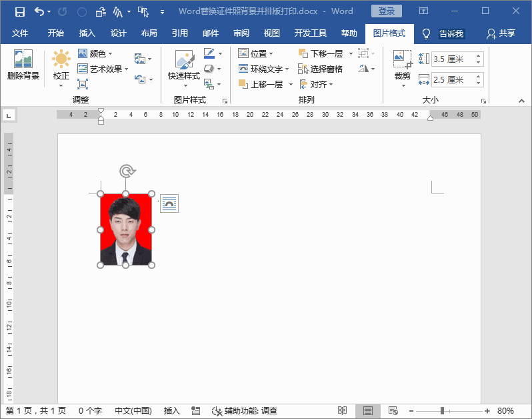The height and width of the screenshot is (419, 532).
Task: Click the width field showing 2.5 厘米
Action: pos(452,80)
